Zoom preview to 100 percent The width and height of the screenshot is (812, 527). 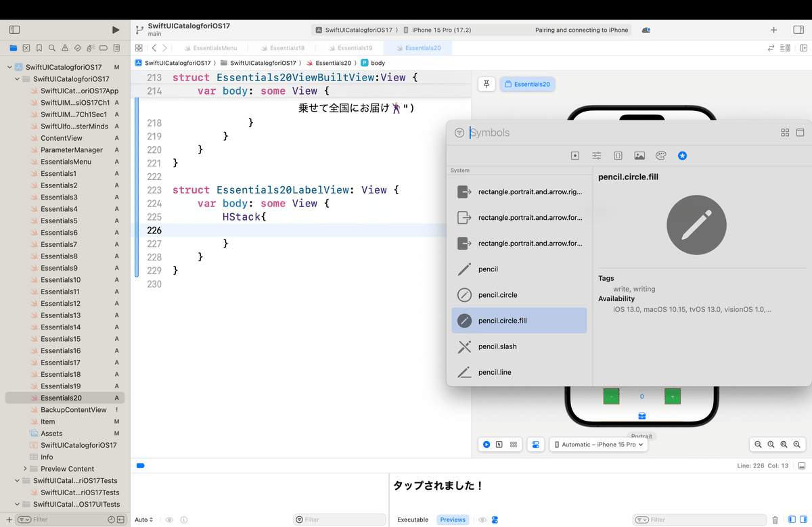(771, 444)
